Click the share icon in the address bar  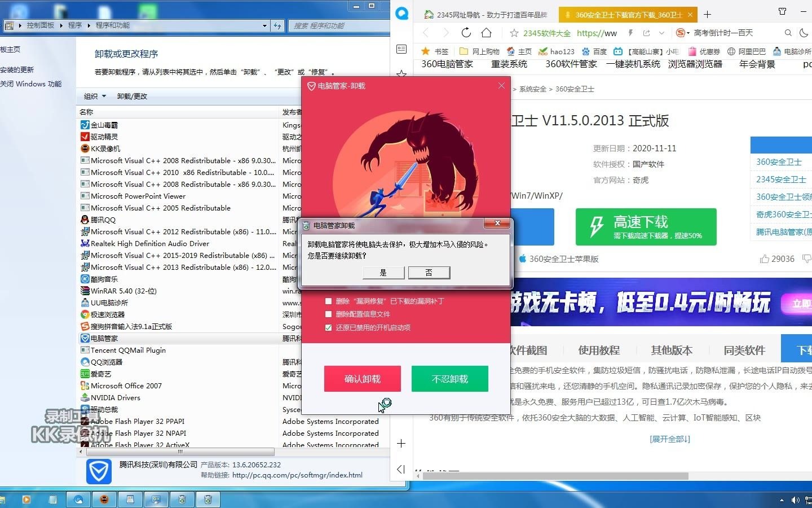[646, 33]
